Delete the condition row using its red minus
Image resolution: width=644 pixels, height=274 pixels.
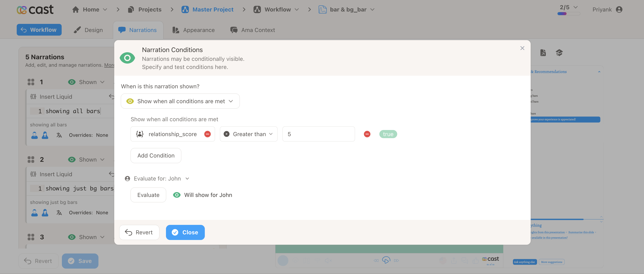[x=367, y=134]
